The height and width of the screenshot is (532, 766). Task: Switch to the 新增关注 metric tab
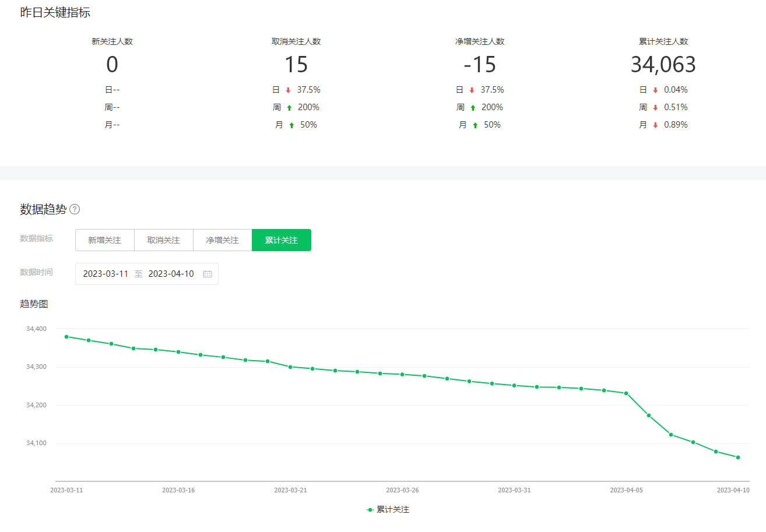pos(105,240)
